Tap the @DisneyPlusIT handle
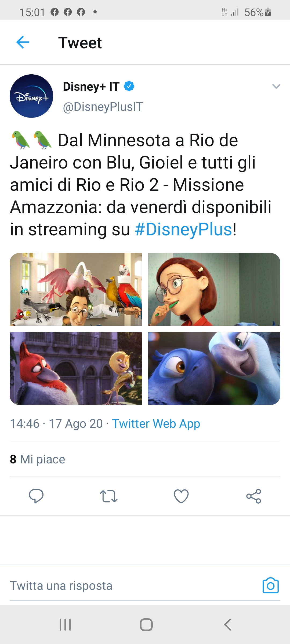The image size is (290, 644). 103,107
